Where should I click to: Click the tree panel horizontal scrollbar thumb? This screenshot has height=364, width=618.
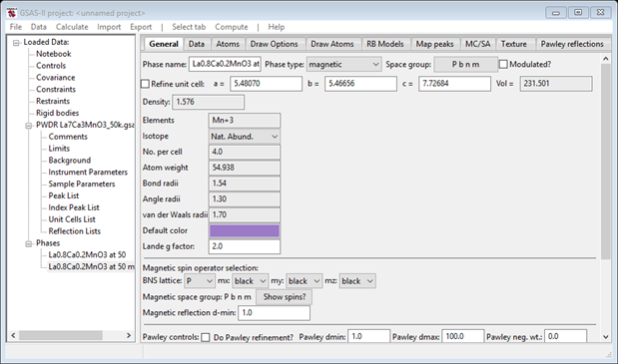(x=61, y=335)
